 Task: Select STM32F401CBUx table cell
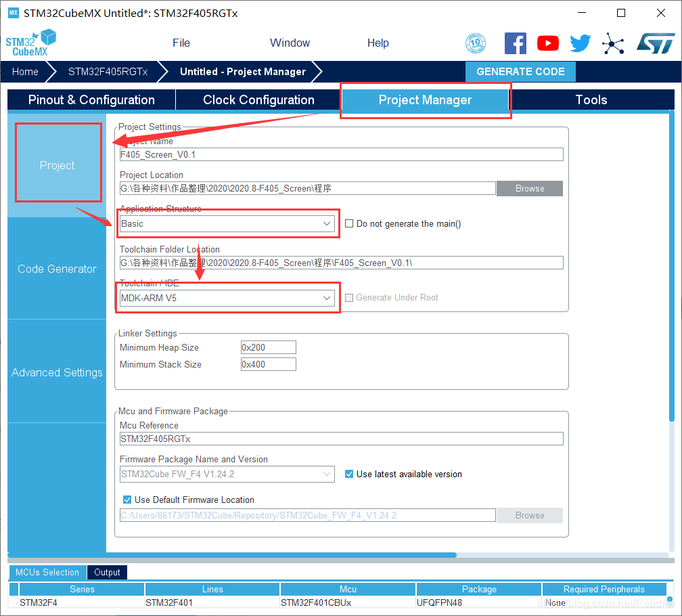[348, 602]
